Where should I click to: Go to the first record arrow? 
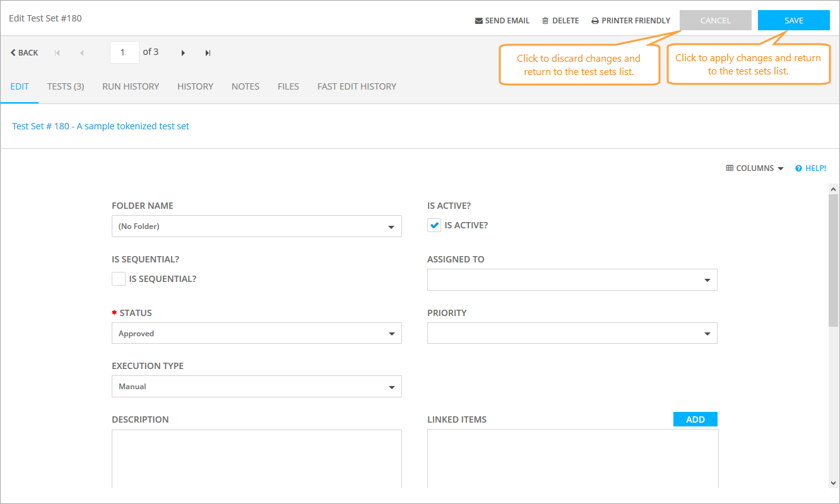pyautogui.click(x=57, y=53)
